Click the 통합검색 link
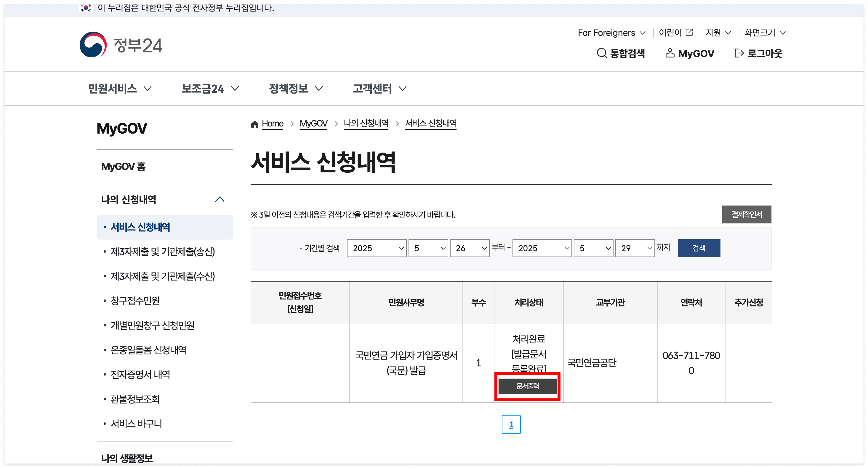 pos(620,53)
